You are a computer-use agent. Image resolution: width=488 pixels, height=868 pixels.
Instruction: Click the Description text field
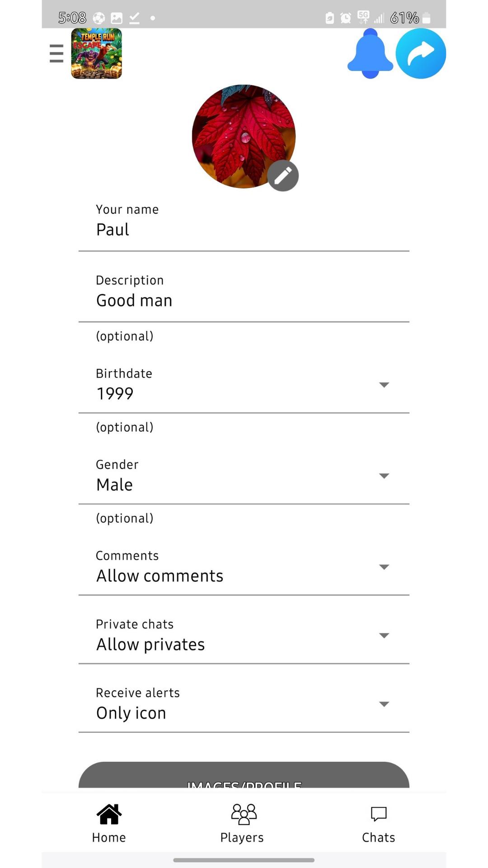[x=244, y=301]
